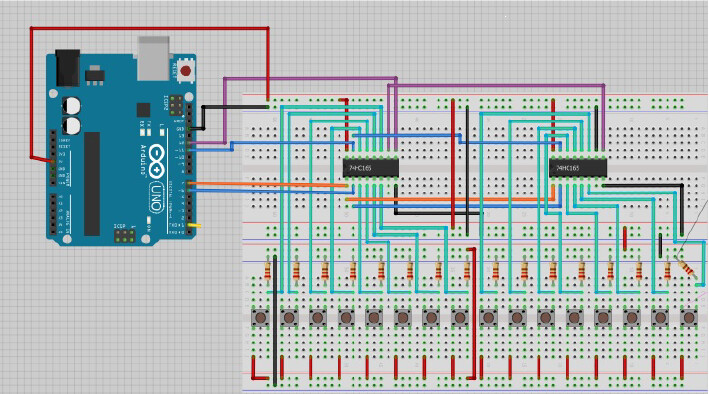Select the right 74HC165 shift register chip

577,168
